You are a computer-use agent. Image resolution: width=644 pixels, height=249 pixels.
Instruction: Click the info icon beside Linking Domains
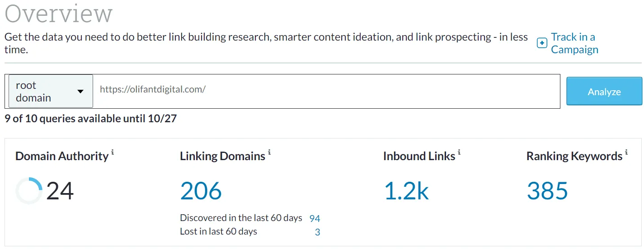(269, 153)
